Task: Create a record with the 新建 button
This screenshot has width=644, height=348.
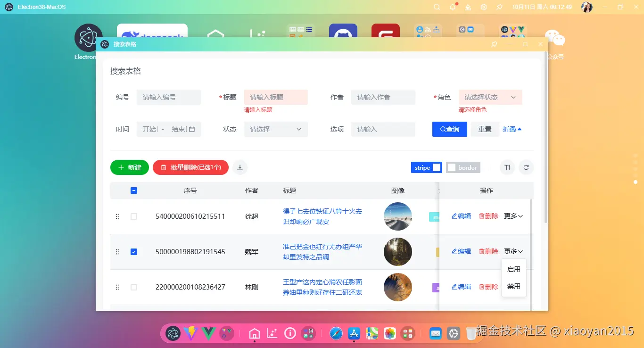Action: (129, 167)
